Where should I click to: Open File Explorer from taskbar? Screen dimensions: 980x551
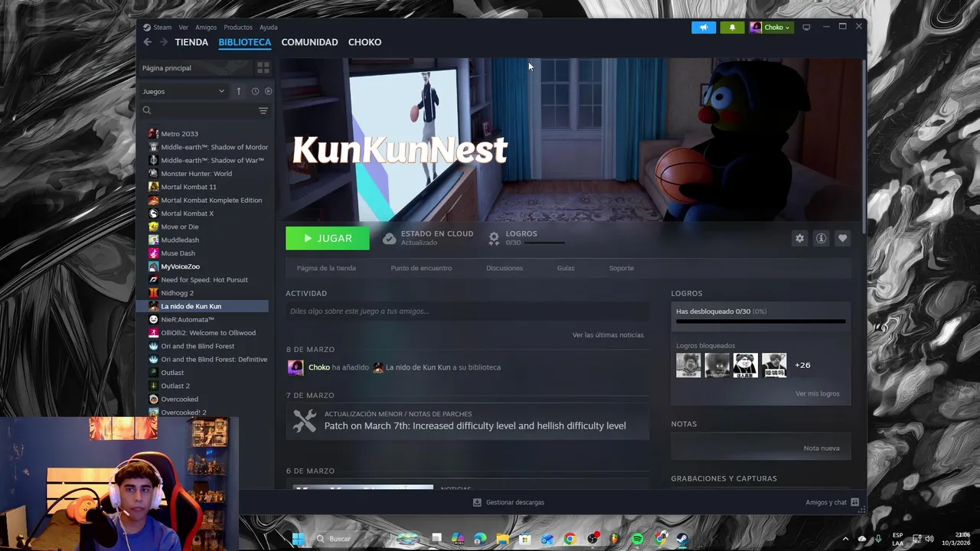(502, 539)
